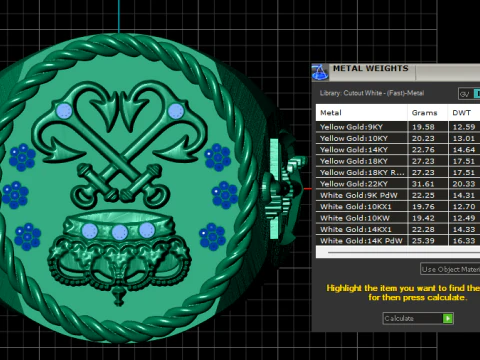Click the 19.76 grams value
Viewport: 480px width, 360px height.
[x=423, y=207]
